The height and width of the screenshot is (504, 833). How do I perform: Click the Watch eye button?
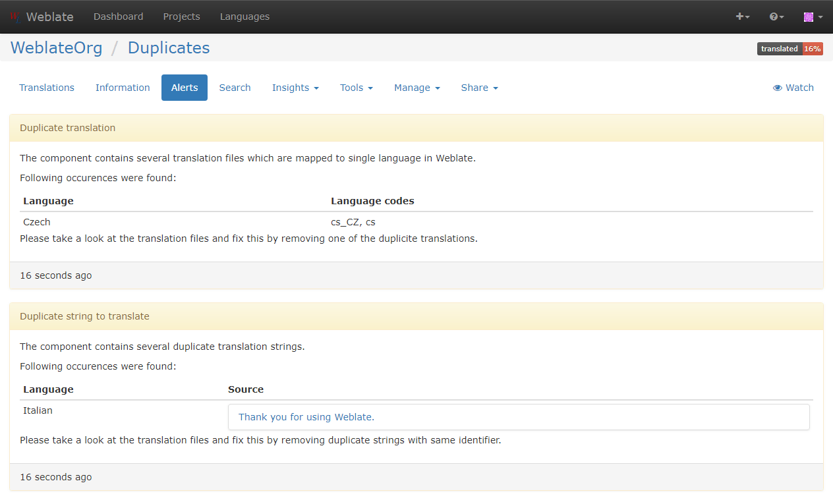793,88
